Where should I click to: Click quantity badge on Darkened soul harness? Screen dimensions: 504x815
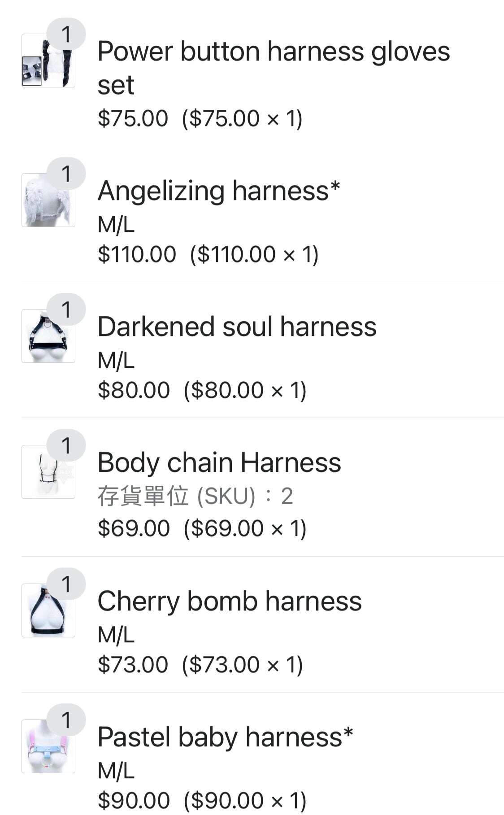[66, 309]
